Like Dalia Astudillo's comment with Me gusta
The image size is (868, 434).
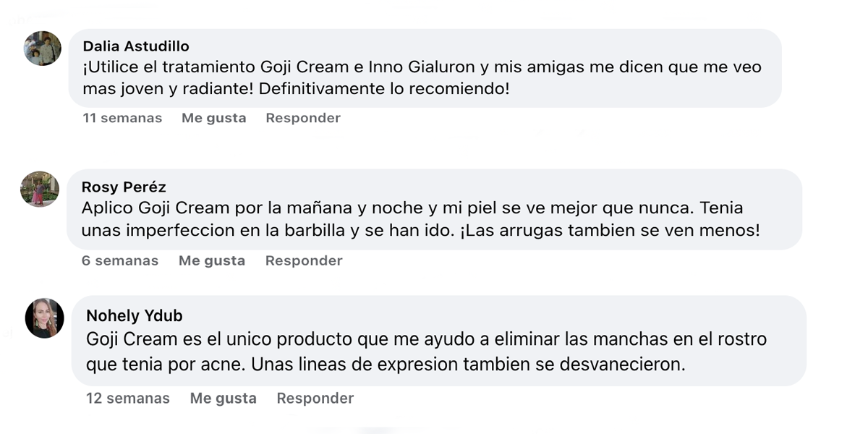click(x=213, y=118)
